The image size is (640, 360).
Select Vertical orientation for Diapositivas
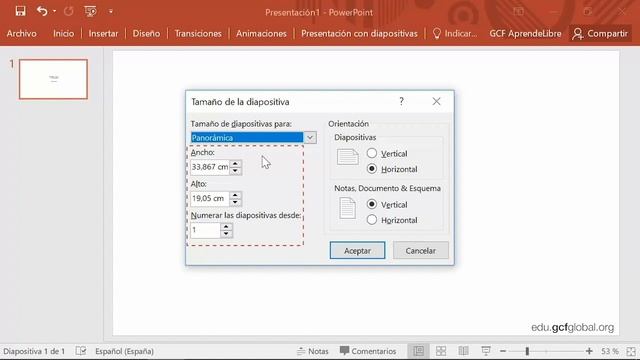pyautogui.click(x=371, y=153)
